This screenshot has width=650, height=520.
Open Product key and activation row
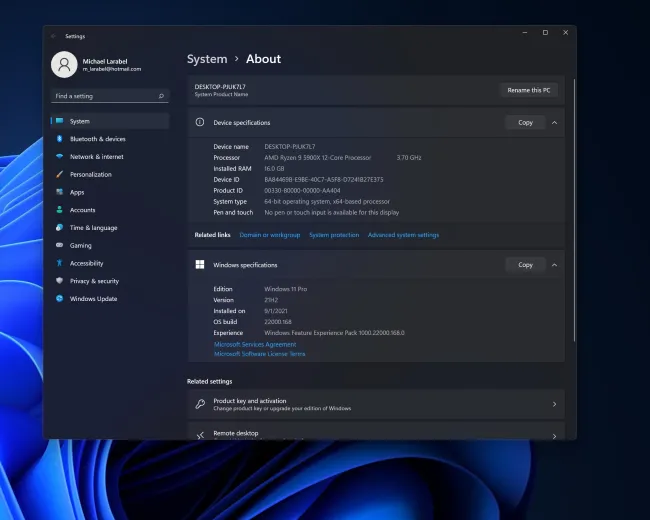click(x=376, y=404)
